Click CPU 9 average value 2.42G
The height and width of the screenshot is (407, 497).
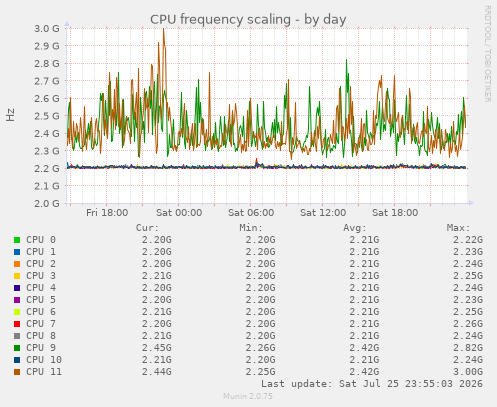click(x=364, y=348)
